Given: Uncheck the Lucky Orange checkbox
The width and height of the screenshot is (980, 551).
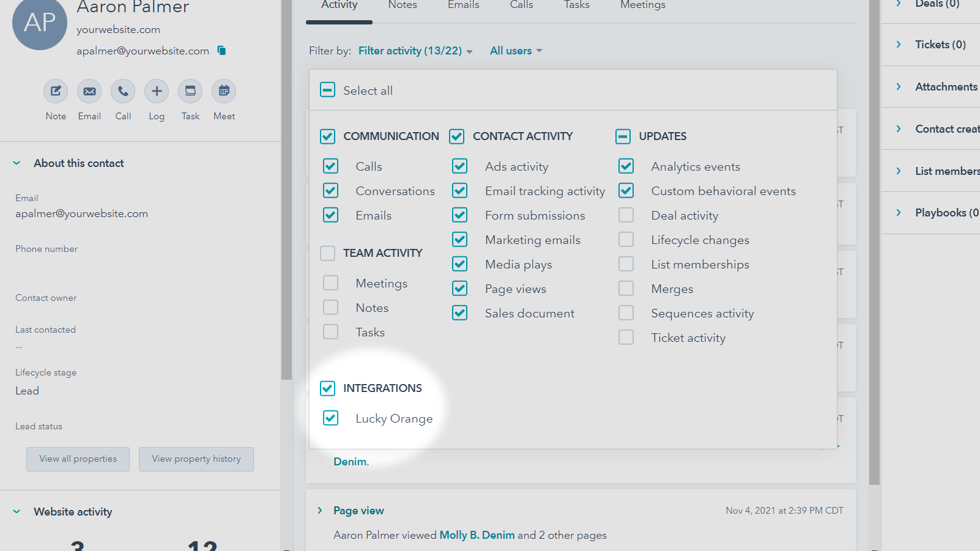Looking at the screenshot, I should (330, 418).
